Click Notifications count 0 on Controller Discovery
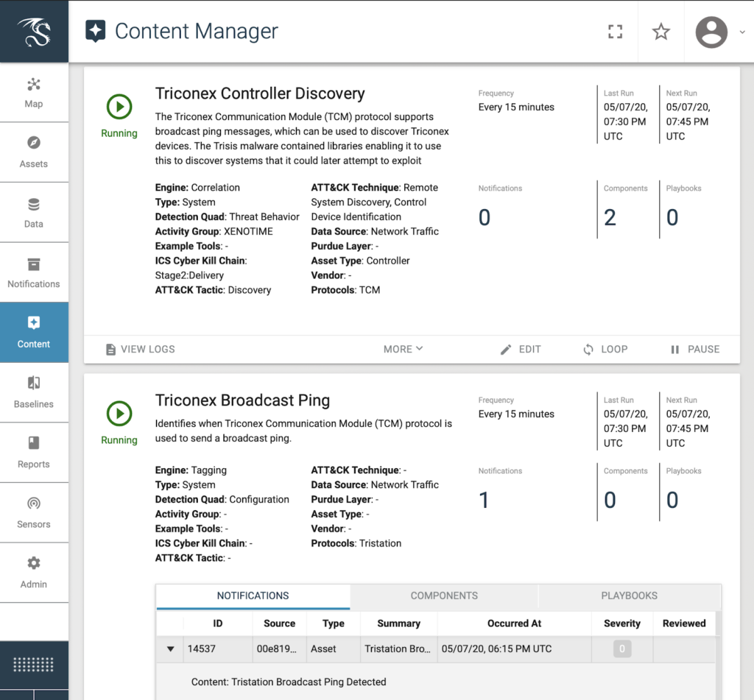 [x=485, y=217]
